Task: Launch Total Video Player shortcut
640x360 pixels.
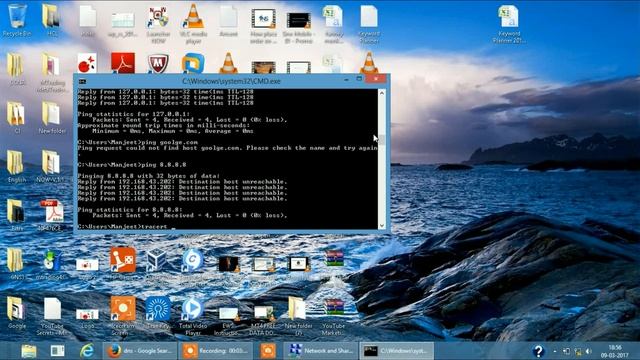Action: (193, 316)
